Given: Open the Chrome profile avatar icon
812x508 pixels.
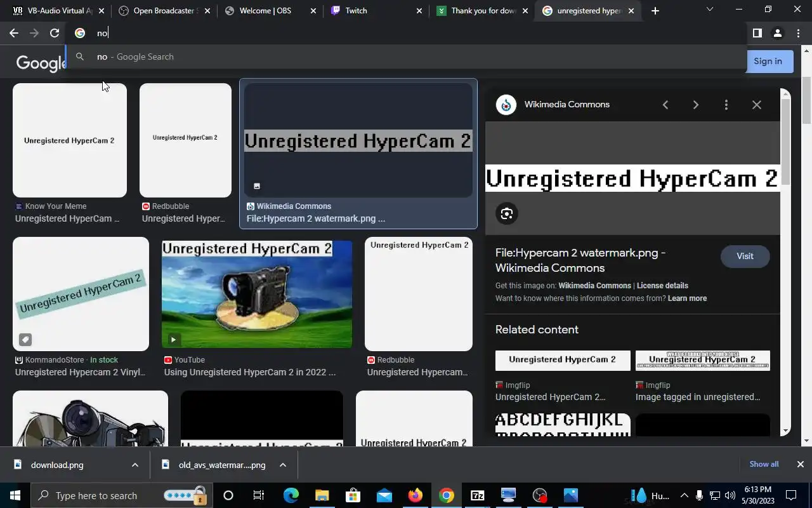Looking at the screenshot, I should tap(777, 33).
